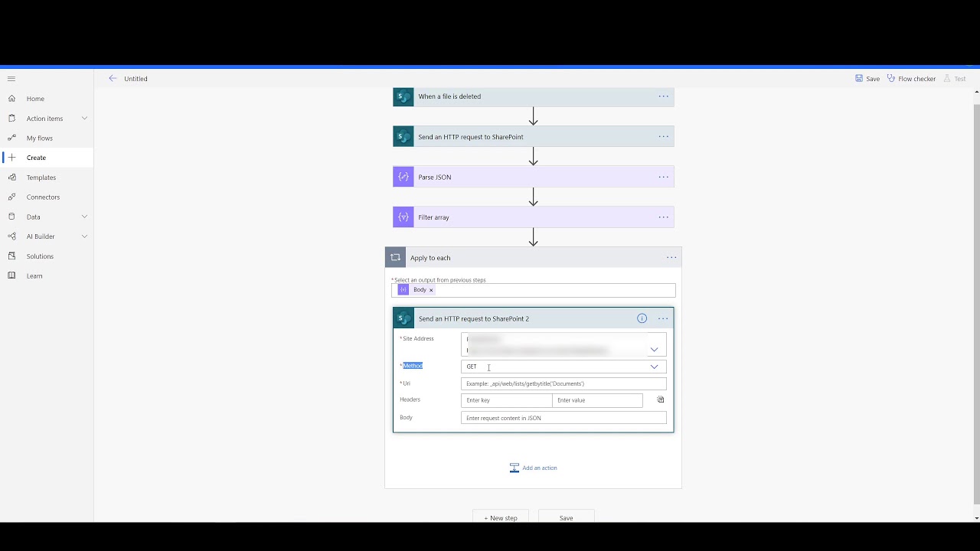
Task: Click the SharePoint icon on file deleted trigger
Action: point(403,96)
